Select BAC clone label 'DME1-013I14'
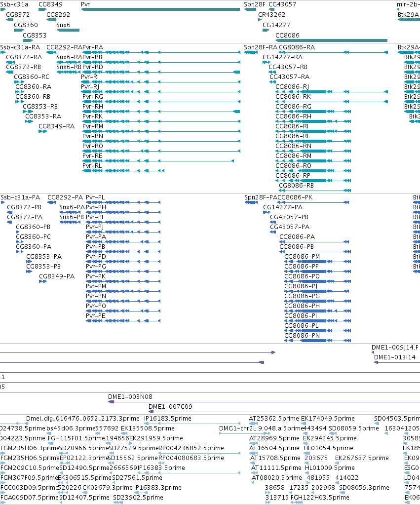This screenshot has height=505, width=420. 394,357
